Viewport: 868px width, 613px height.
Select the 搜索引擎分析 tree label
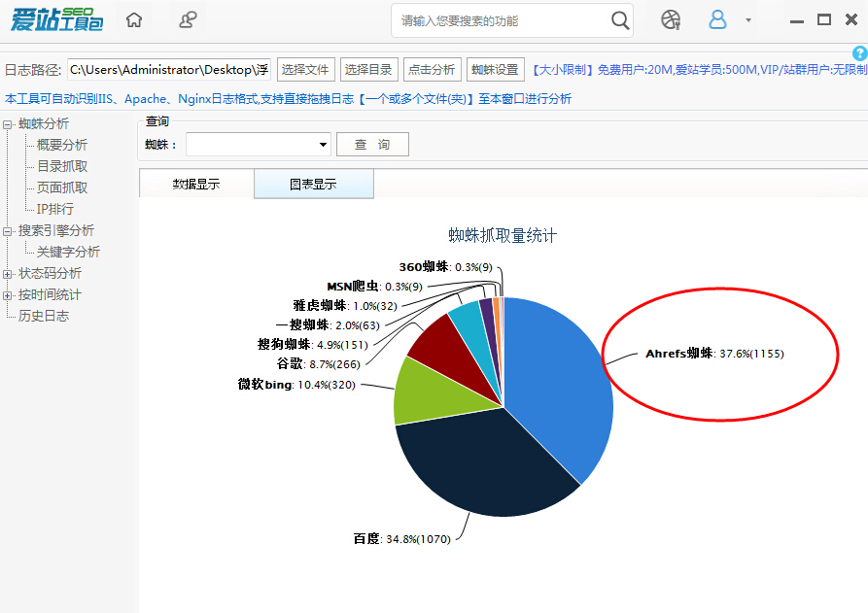coord(56,230)
